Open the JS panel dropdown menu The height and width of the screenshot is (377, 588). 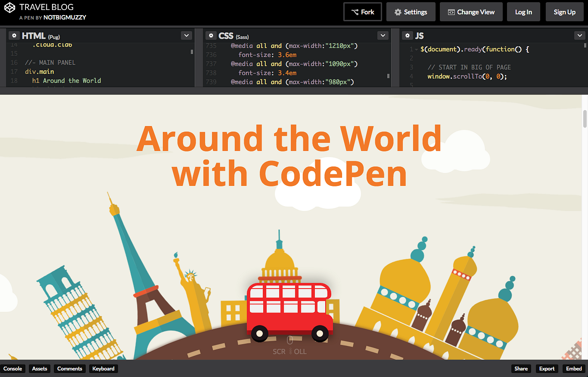click(579, 35)
